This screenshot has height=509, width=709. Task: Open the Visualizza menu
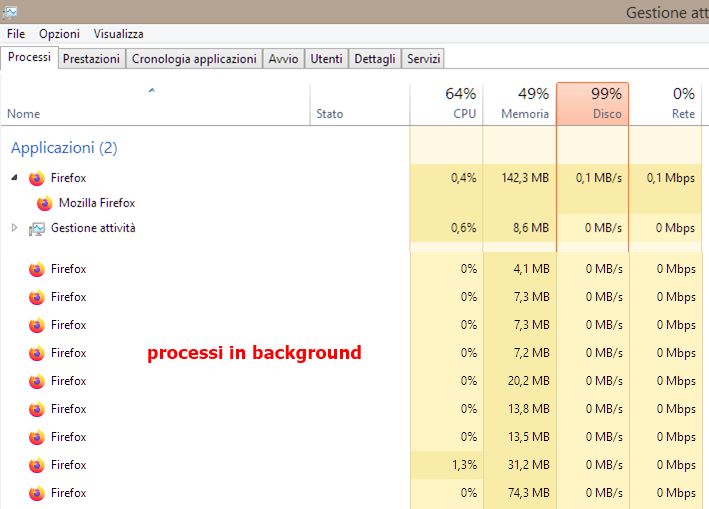(x=118, y=34)
